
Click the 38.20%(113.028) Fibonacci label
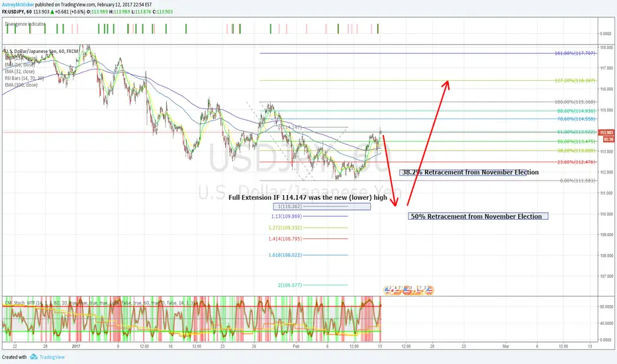pos(576,150)
